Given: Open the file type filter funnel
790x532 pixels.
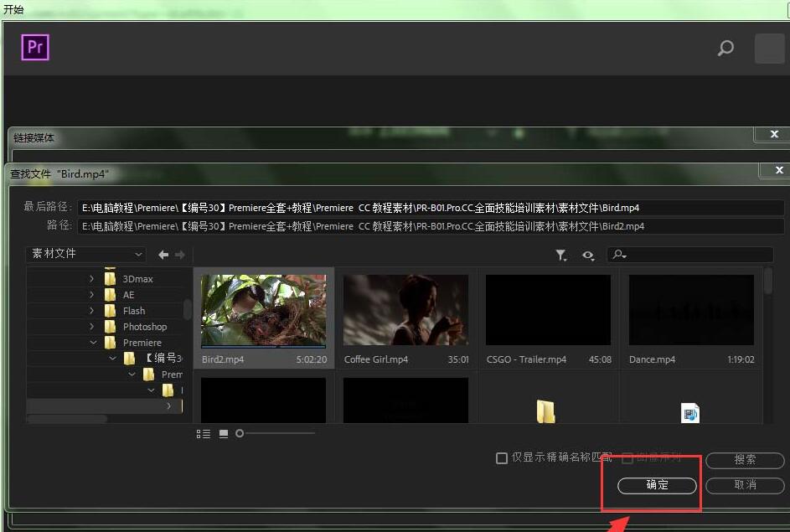Looking at the screenshot, I should [560, 256].
